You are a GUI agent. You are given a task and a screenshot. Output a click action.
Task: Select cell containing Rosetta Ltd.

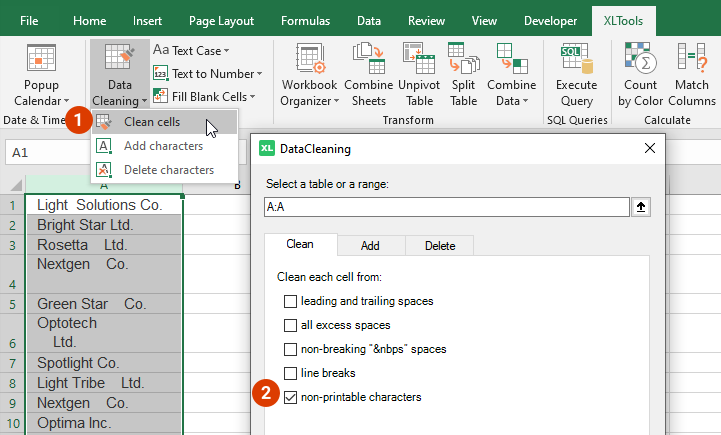pyautogui.click(x=104, y=245)
